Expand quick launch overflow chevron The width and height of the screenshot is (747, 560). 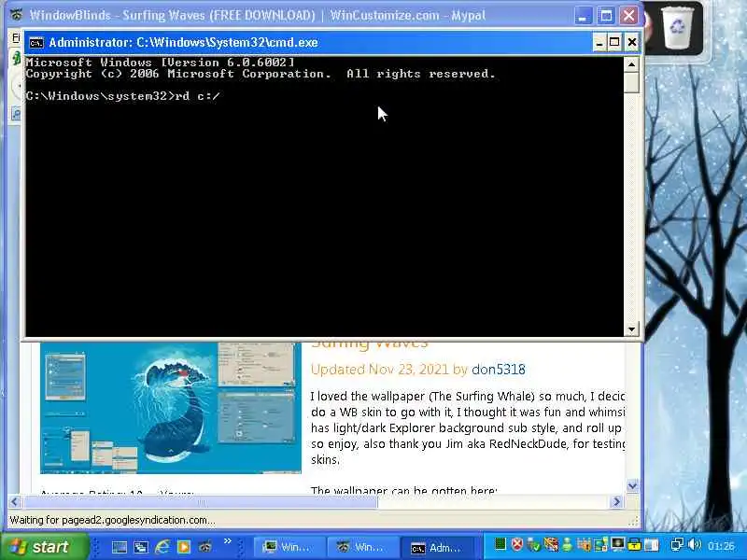(x=228, y=541)
